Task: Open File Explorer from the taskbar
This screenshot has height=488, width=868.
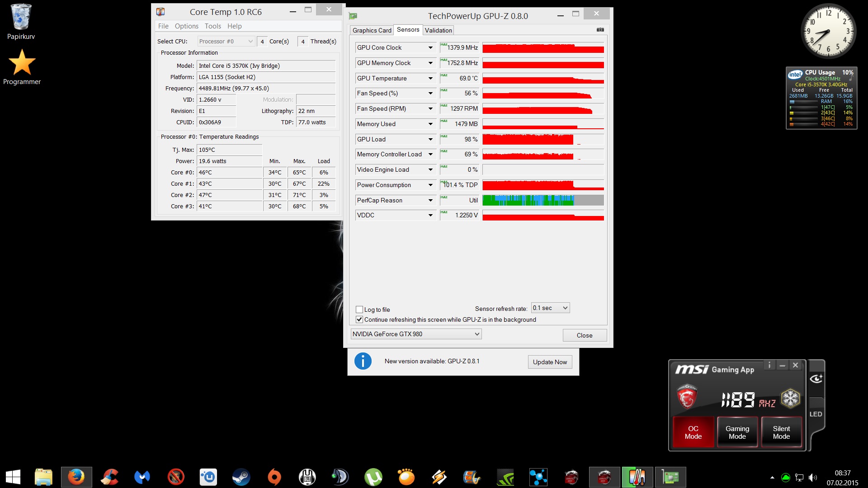Action: 43,477
